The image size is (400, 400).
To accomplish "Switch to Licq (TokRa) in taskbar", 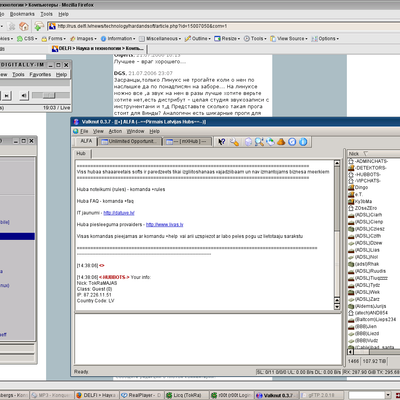I will pos(186,395).
